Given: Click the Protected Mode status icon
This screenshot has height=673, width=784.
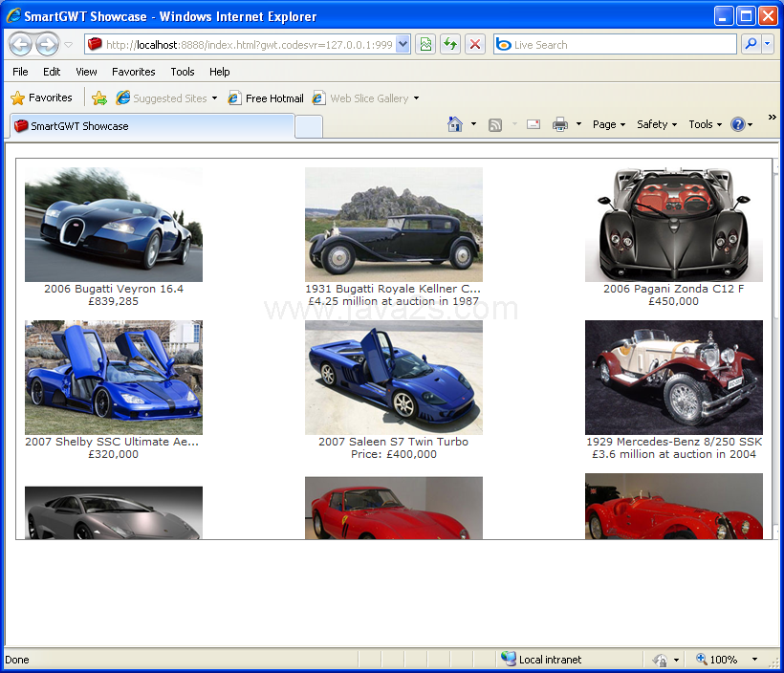Looking at the screenshot, I should tap(660, 660).
